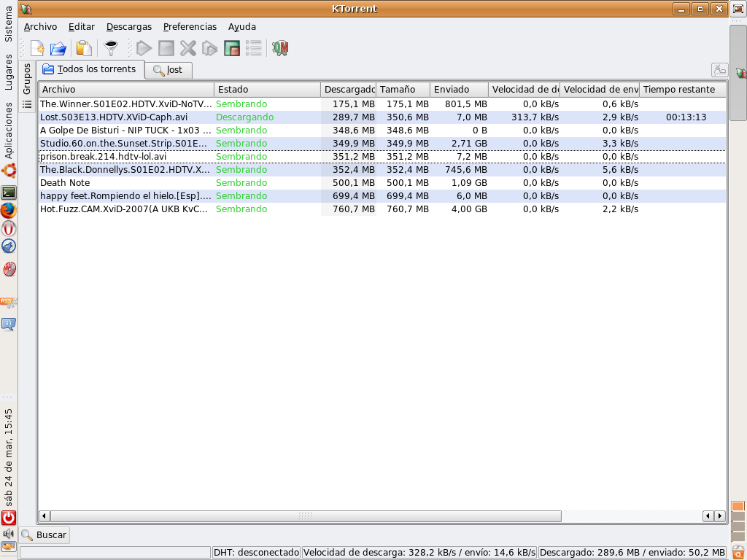747x560 pixels.
Task: Open the Archivo menu
Action: point(41,27)
